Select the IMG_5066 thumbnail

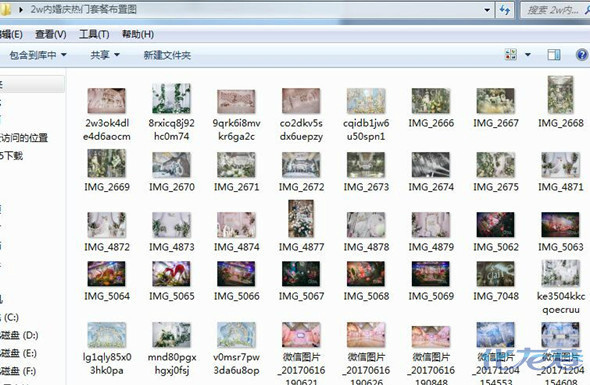(x=236, y=274)
